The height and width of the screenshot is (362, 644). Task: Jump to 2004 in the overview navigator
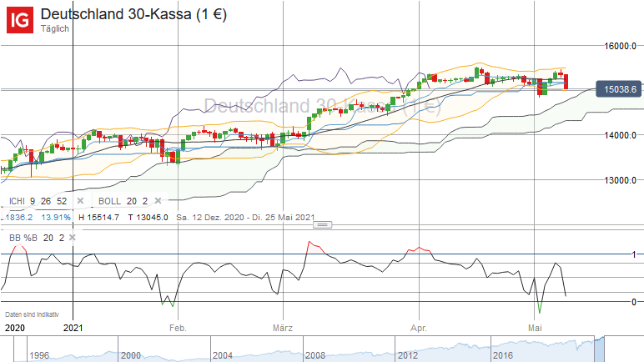(x=223, y=355)
